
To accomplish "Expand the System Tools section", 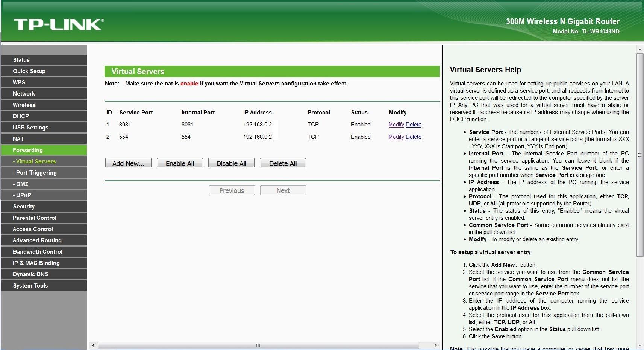I will (30, 286).
